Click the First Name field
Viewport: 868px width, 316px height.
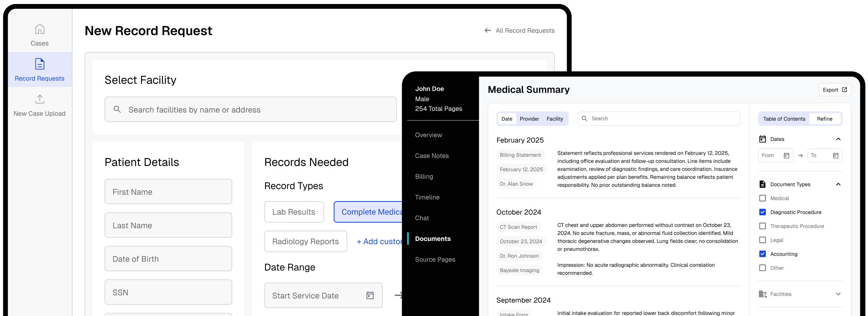click(x=168, y=192)
